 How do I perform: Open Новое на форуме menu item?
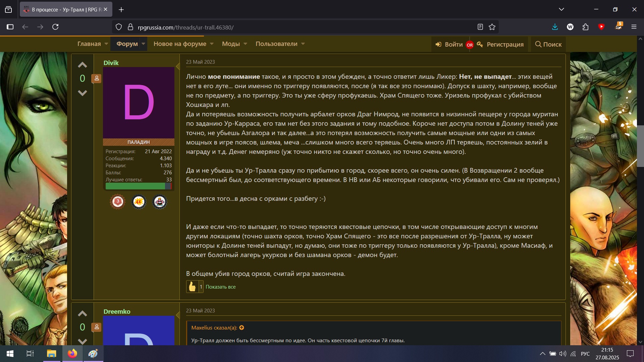pos(180,44)
